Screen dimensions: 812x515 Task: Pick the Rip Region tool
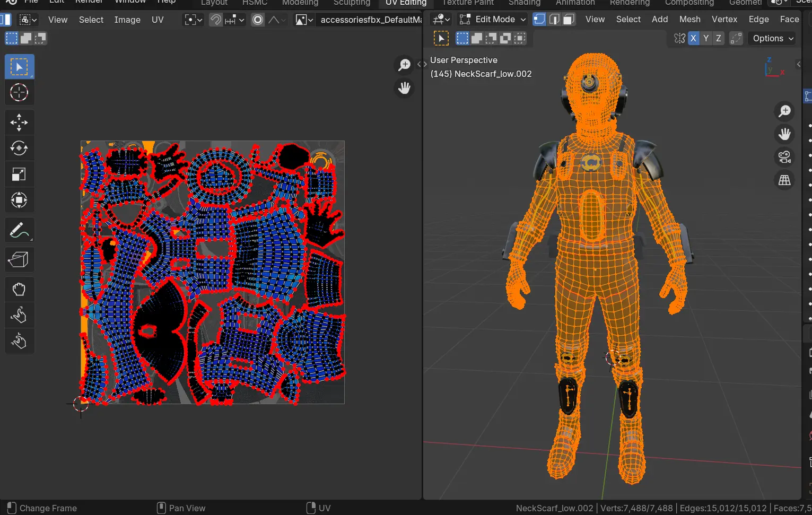[19, 259]
